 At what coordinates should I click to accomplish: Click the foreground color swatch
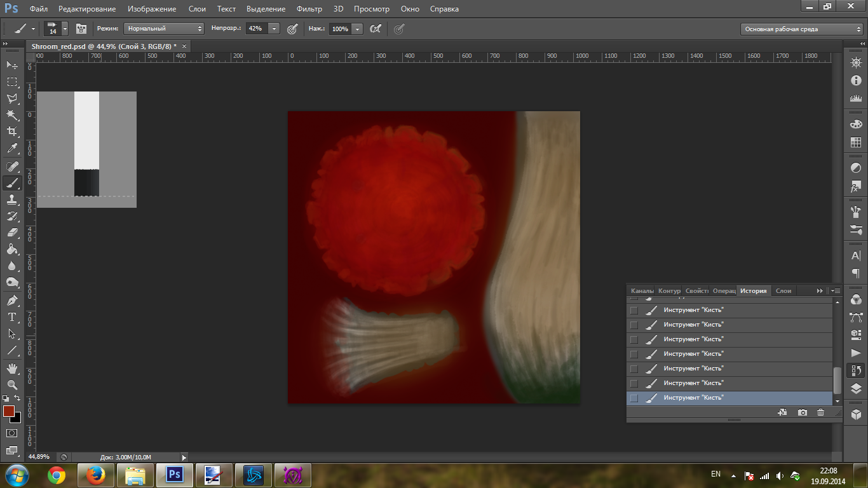point(9,411)
